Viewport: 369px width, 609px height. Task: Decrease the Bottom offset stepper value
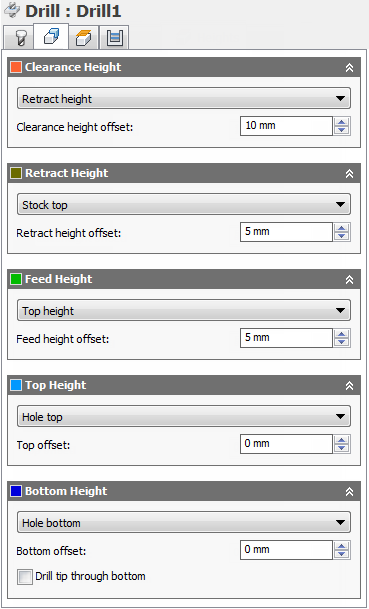pyautogui.click(x=341, y=555)
